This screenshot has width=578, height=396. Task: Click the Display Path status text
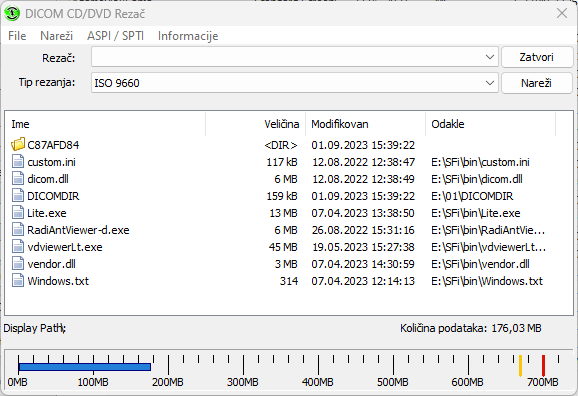pos(35,328)
